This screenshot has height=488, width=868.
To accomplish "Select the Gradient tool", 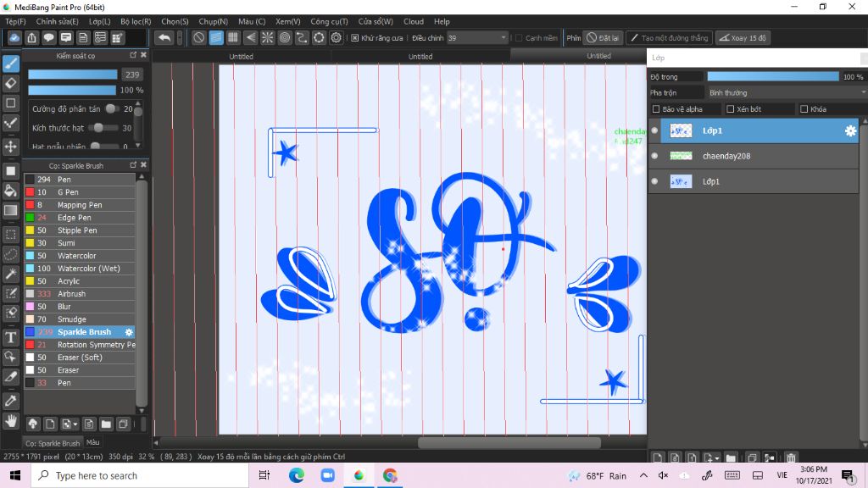I will (10, 210).
